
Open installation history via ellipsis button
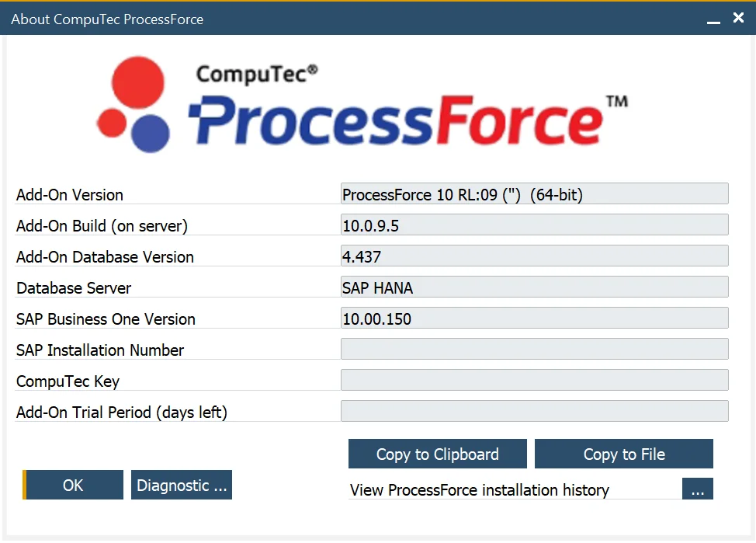tap(697, 489)
